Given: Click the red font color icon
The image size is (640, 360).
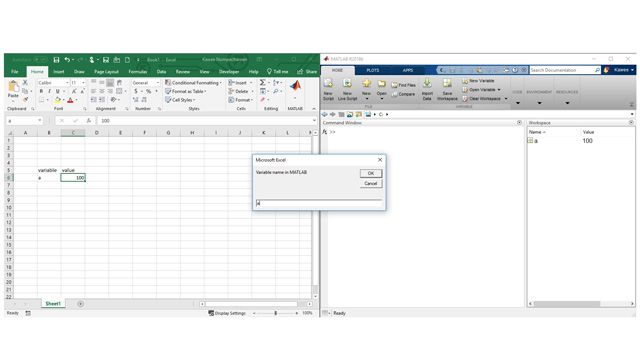Looking at the screenshot, I should click(x=70, y=100).
